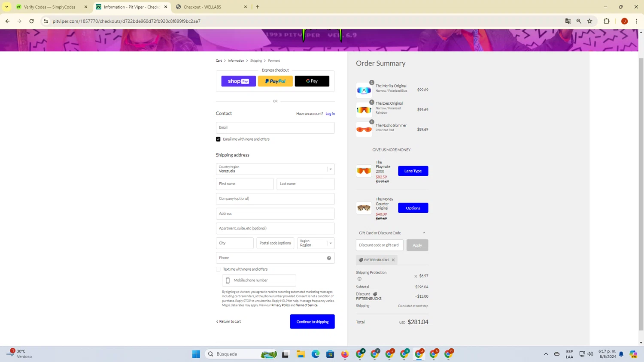Click Continue to shipping button
This screenshot has width=644, height=362.
312,322
